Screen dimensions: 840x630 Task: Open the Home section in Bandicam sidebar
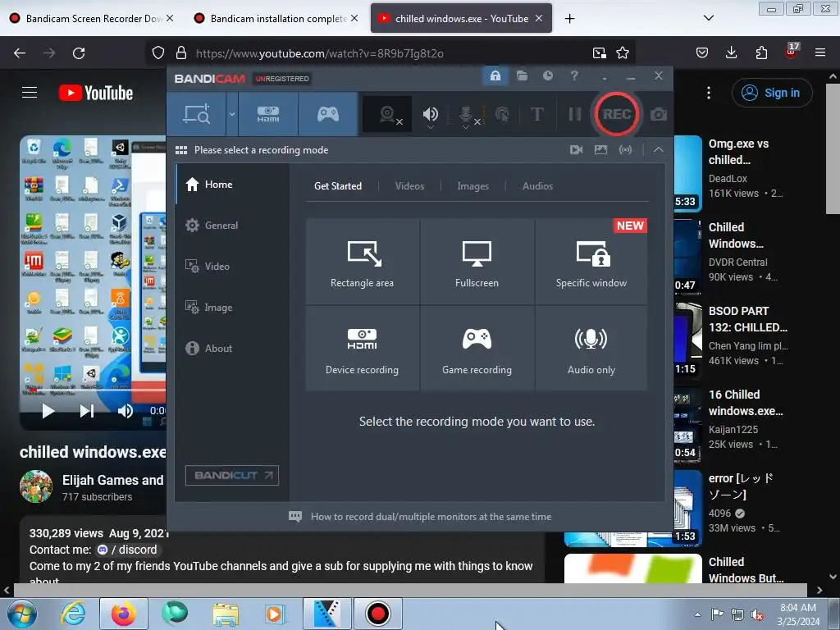[x=232, y=185]
